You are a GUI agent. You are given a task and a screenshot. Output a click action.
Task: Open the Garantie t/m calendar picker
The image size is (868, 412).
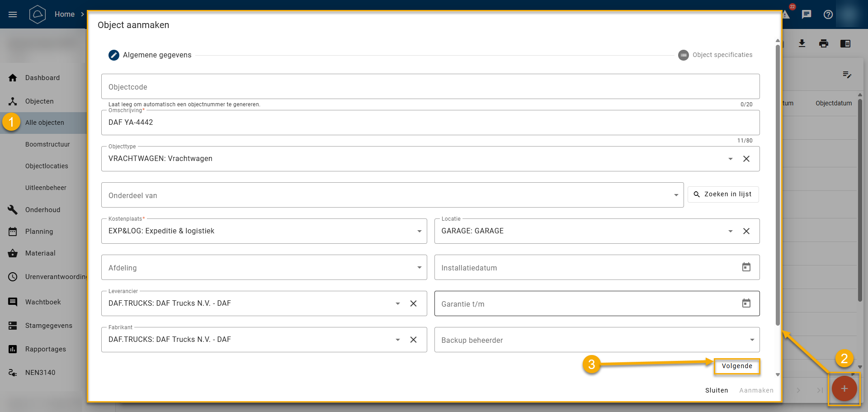click(x=746, y=303)
